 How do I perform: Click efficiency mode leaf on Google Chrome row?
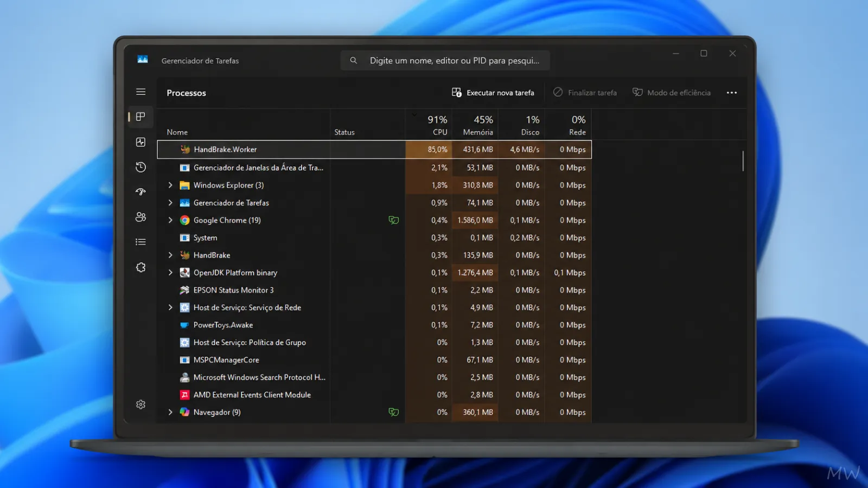pos(394,220)
